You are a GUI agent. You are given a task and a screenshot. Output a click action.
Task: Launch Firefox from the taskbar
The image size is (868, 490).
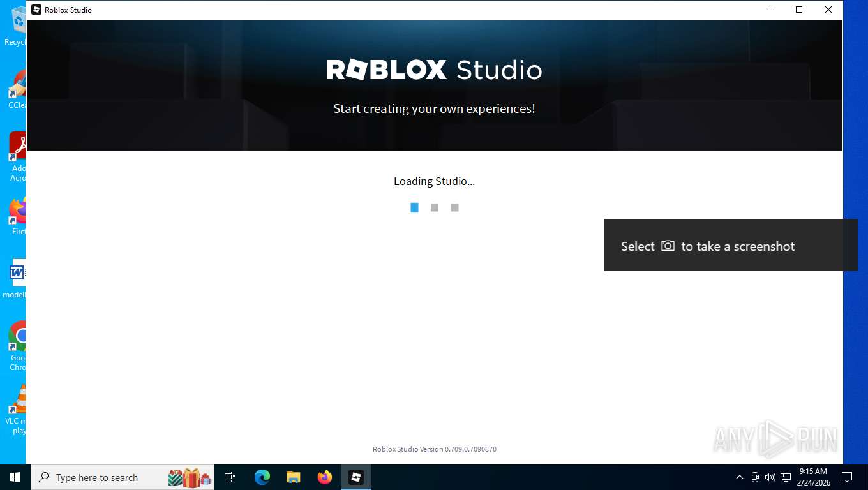(325, 477)
